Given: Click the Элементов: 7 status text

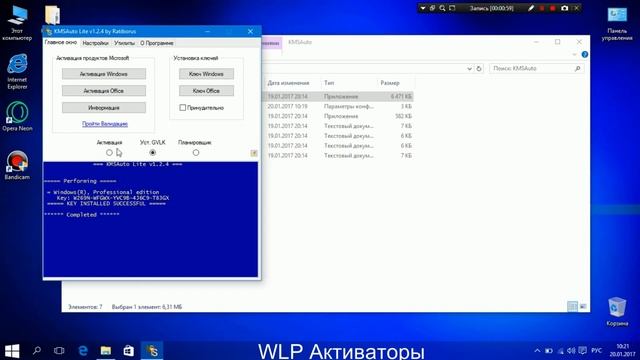Looking at the screenshot, I should tap(85, 307).
